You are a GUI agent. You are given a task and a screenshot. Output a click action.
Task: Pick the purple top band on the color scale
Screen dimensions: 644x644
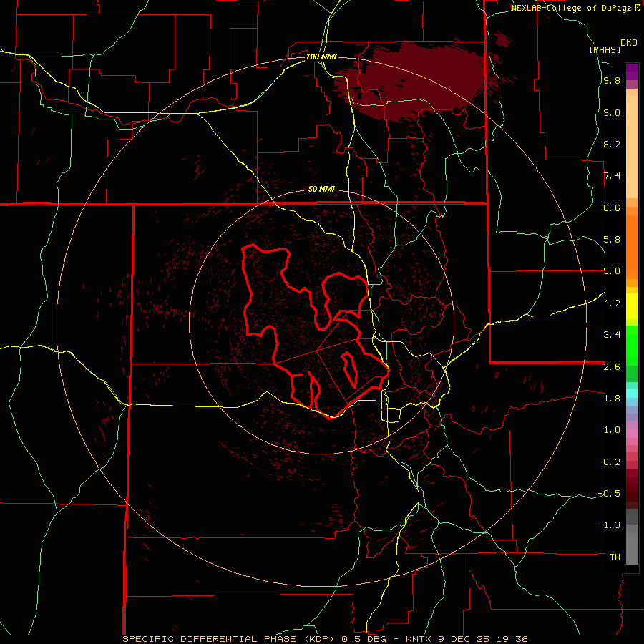[632, 72]
